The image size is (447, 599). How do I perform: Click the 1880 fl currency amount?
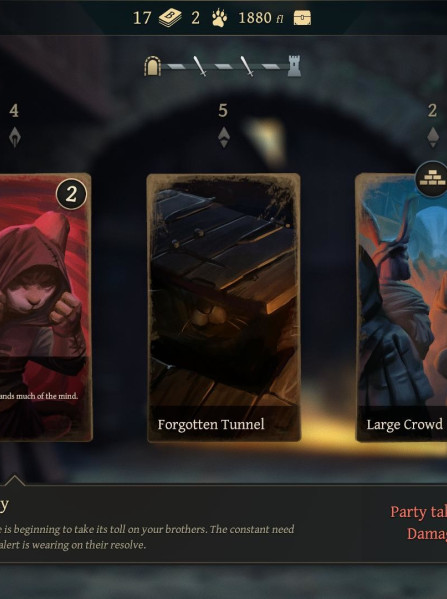261,18
